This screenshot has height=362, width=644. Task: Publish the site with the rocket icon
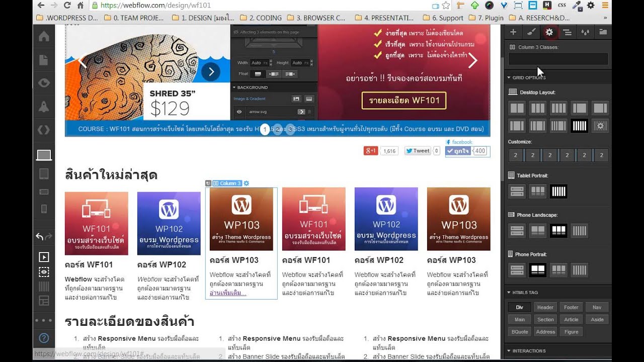[44, 107]
